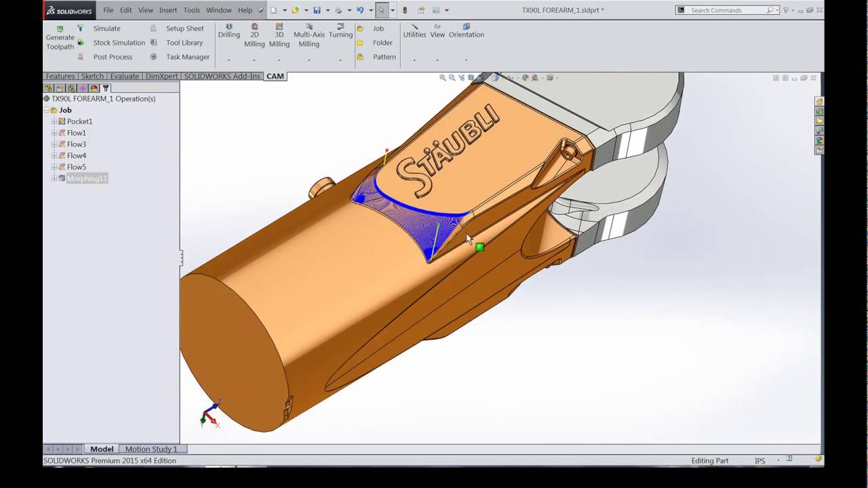Click the New document icon

tap(273, 10)
